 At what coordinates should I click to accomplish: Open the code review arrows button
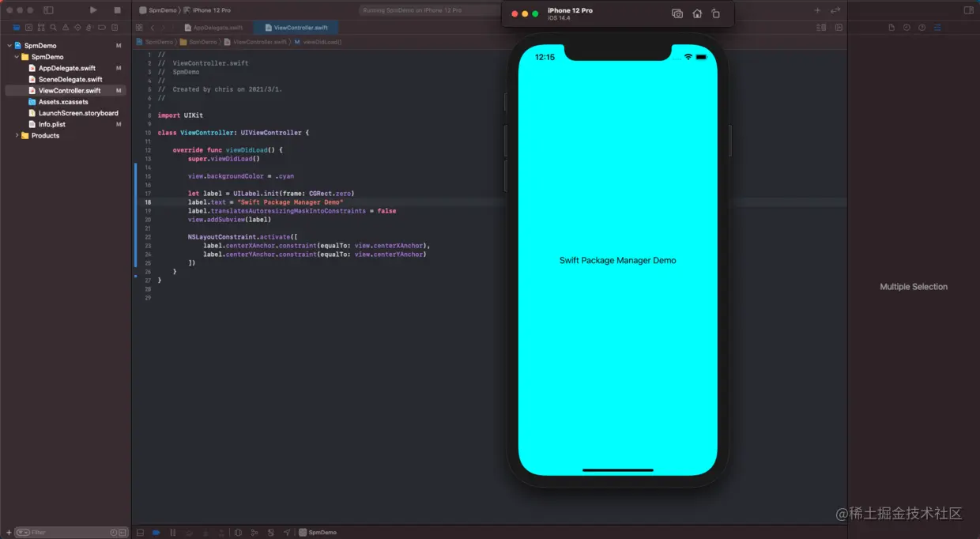click(x=835, y=10)
